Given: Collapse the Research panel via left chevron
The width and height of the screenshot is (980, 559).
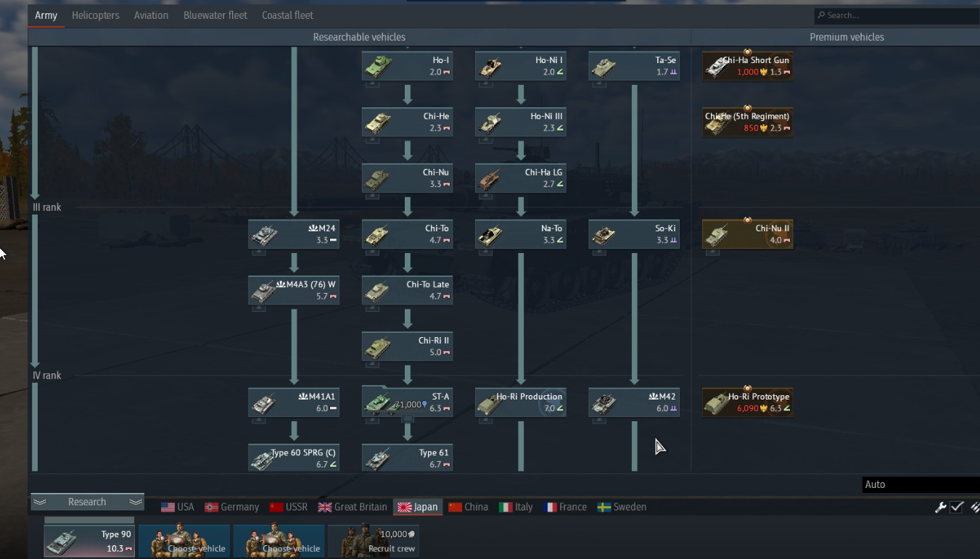Looking at the screenshot, I should point(40,502).
